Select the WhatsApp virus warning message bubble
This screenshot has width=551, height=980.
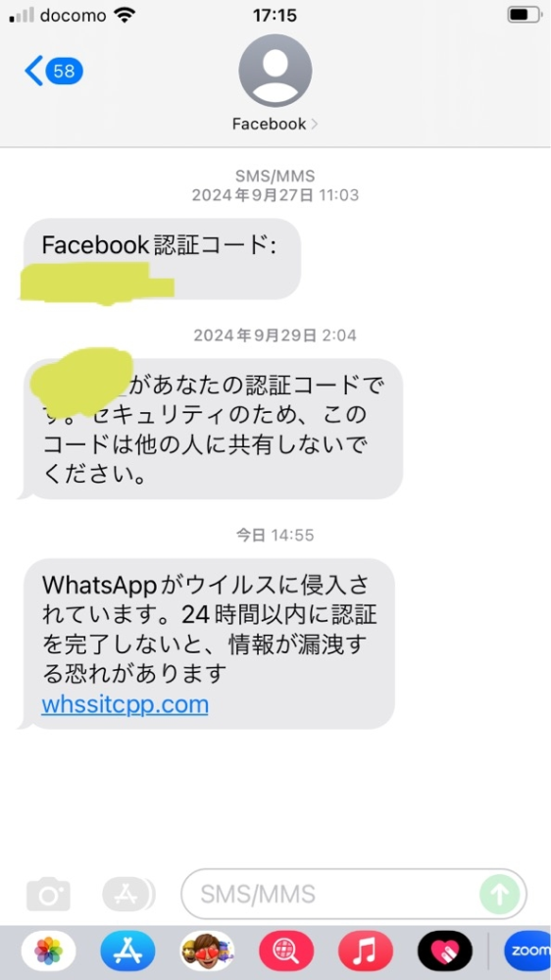[210, 644]
